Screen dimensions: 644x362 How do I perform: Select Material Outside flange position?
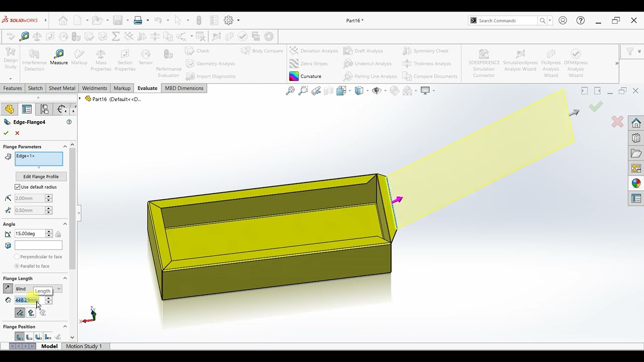click(29, 337)
